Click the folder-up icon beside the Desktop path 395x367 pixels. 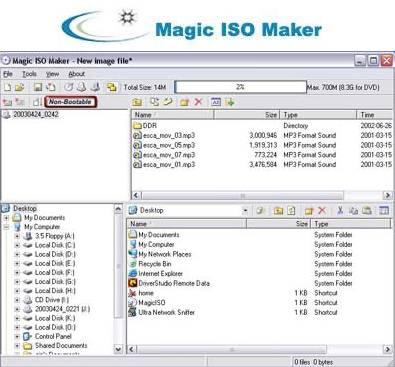pos(278,211)
